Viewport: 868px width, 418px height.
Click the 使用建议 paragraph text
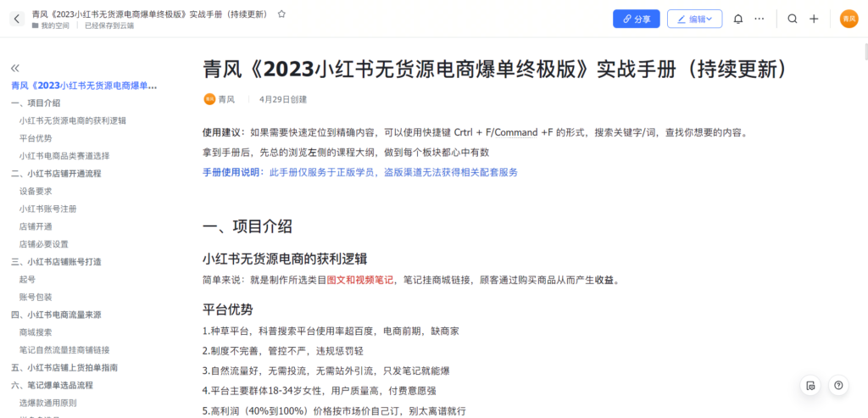(x=475, y=133)
